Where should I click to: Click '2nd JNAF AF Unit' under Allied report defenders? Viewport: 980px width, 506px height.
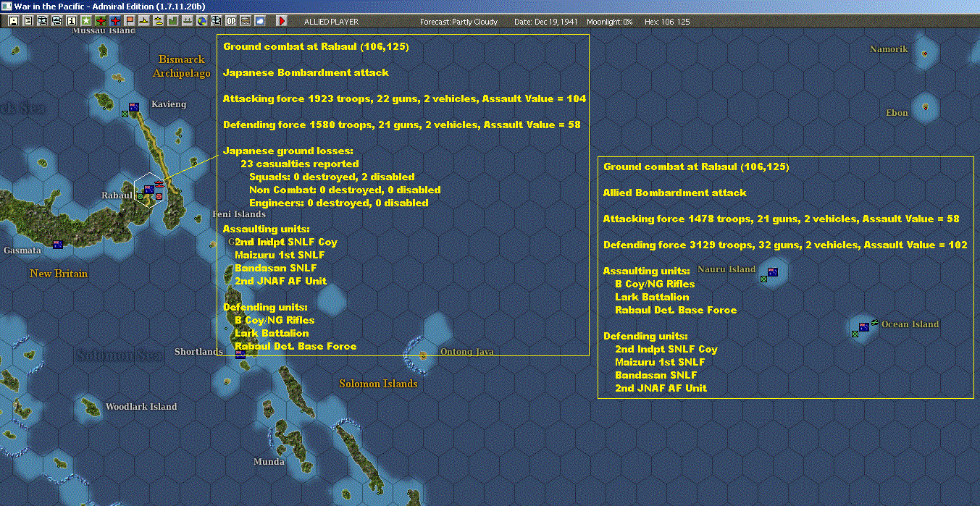click(x=661, y=388)
